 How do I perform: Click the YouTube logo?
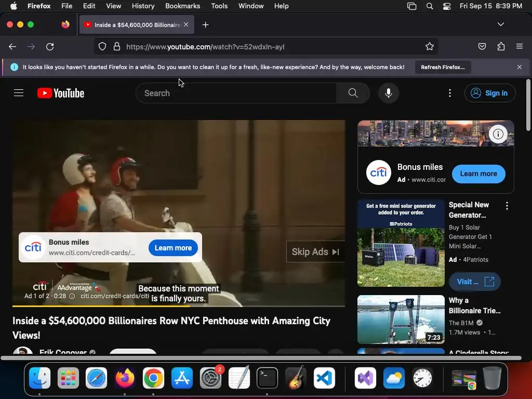click(x=61, y=93)
